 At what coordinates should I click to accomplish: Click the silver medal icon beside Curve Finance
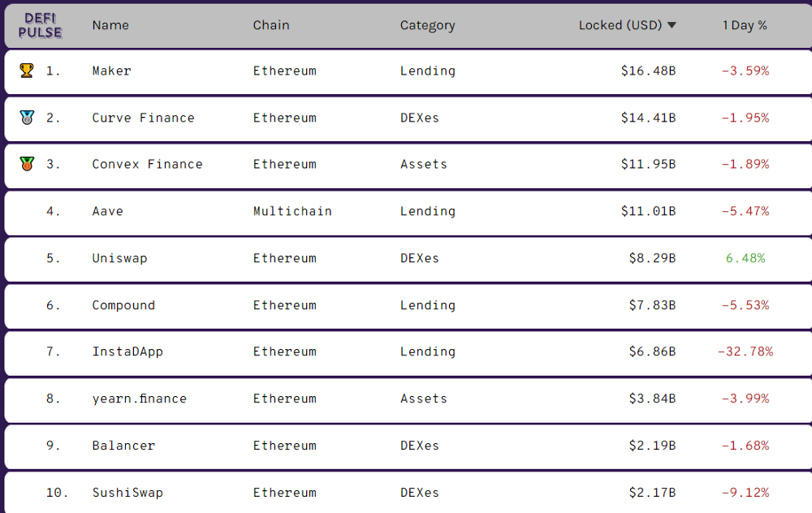(x=27, y=118)
